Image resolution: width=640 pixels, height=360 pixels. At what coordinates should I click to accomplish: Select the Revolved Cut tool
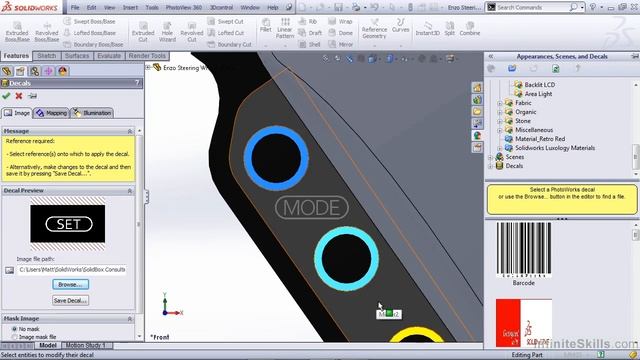(192, 31)
